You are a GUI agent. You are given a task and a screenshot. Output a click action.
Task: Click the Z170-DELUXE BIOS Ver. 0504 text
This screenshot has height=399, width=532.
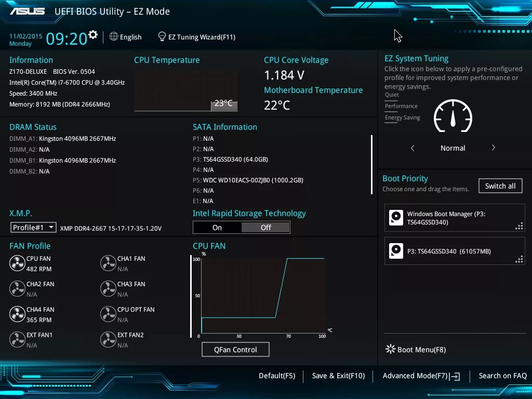(x=52, y=72)
